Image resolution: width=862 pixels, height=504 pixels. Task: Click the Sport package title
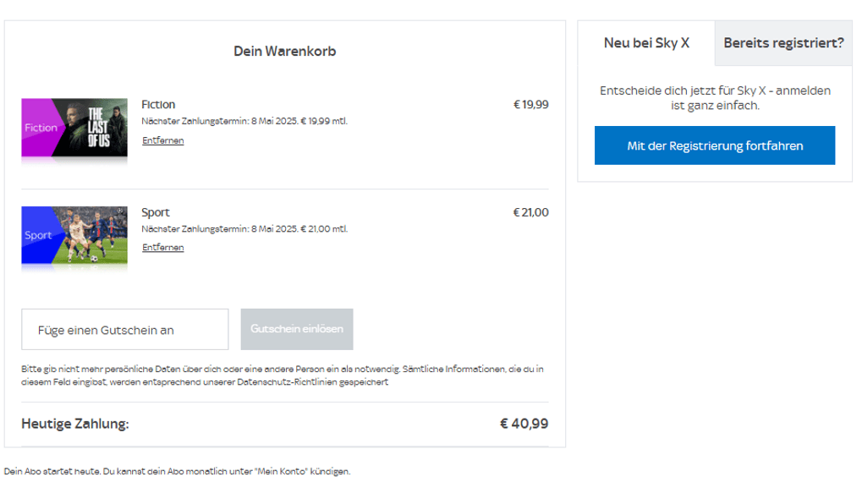click(156, 212)
